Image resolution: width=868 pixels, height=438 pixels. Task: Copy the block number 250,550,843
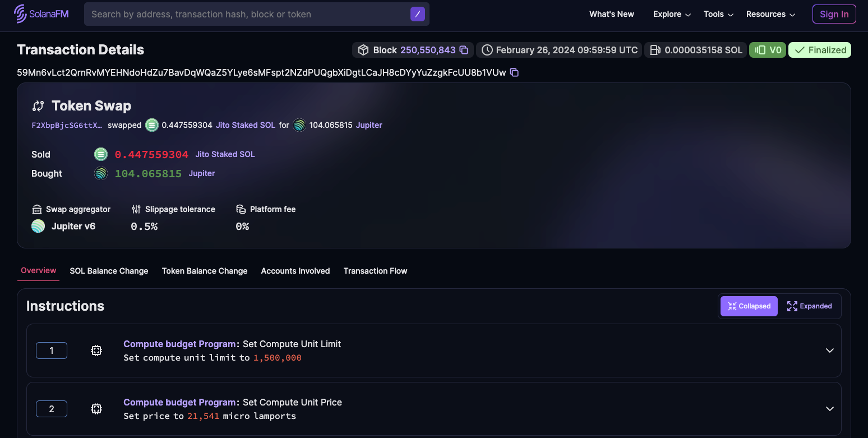464,50
